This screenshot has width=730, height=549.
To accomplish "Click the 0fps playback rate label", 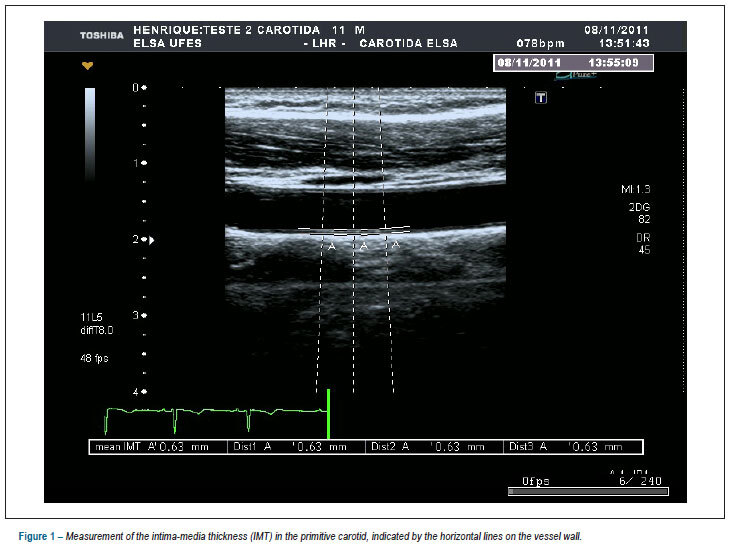I will [x=535, y=481].
